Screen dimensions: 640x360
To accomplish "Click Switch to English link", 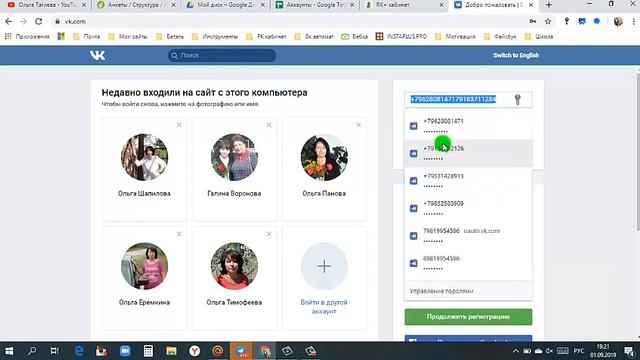I will point(516,55).
